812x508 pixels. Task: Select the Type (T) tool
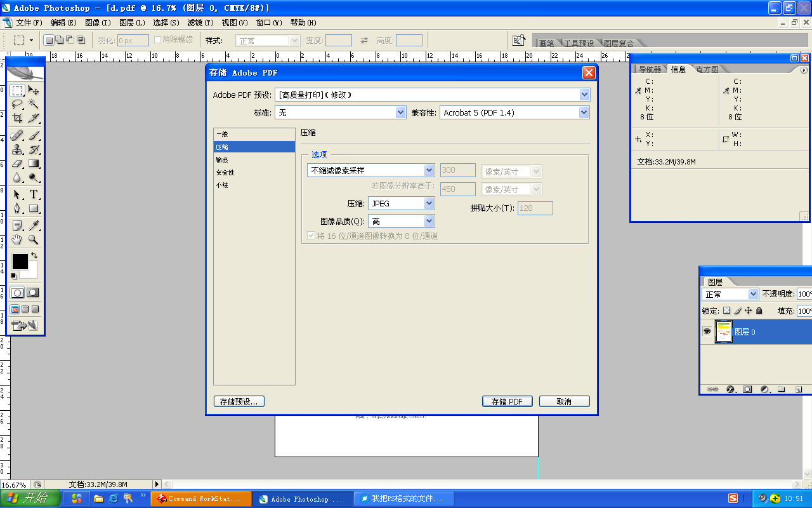[34, 195]
